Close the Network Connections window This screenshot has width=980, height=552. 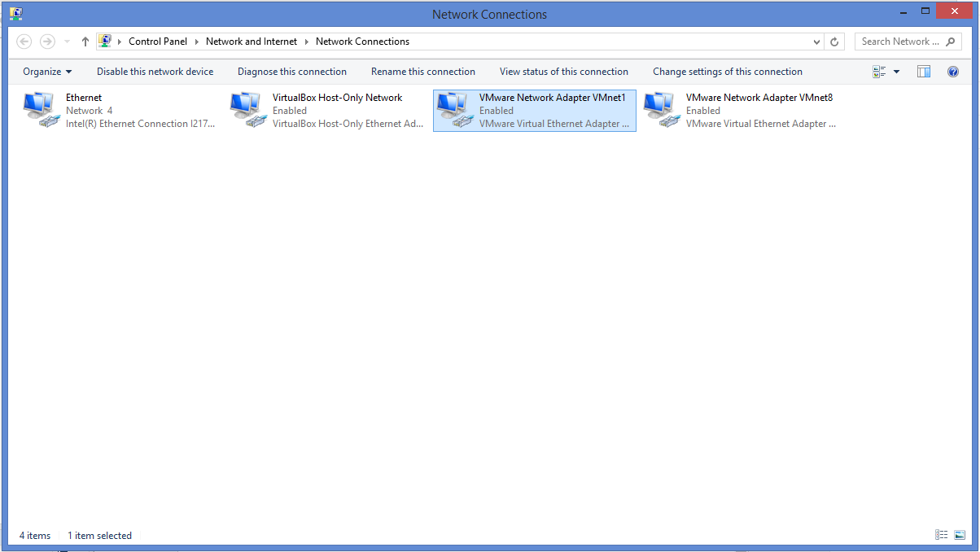point(956,11)
